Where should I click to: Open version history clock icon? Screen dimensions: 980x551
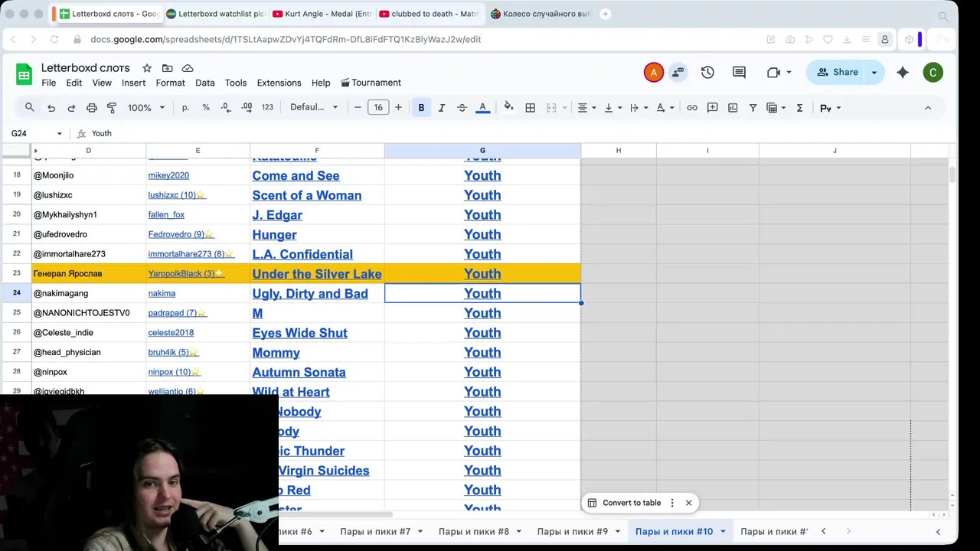tap(707, 72)
